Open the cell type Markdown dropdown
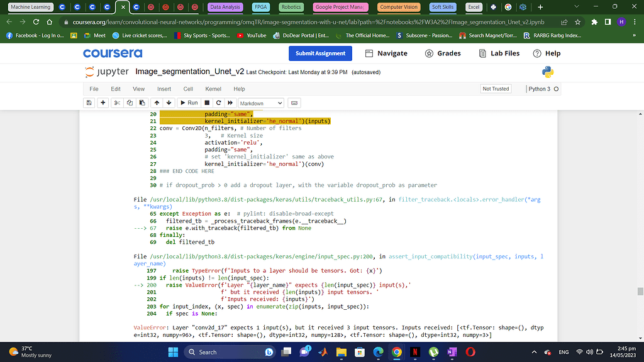 point(260,103)
